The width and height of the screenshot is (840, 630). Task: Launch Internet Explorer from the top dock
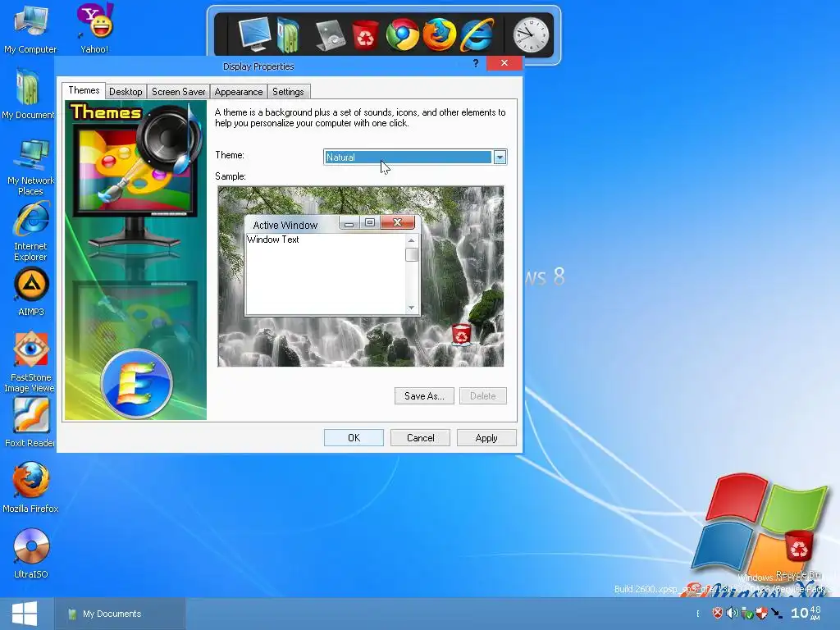pos(477,34)
